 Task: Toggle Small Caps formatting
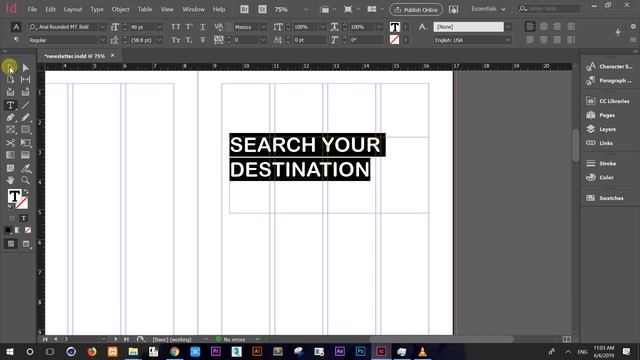[x=176, y=40]
